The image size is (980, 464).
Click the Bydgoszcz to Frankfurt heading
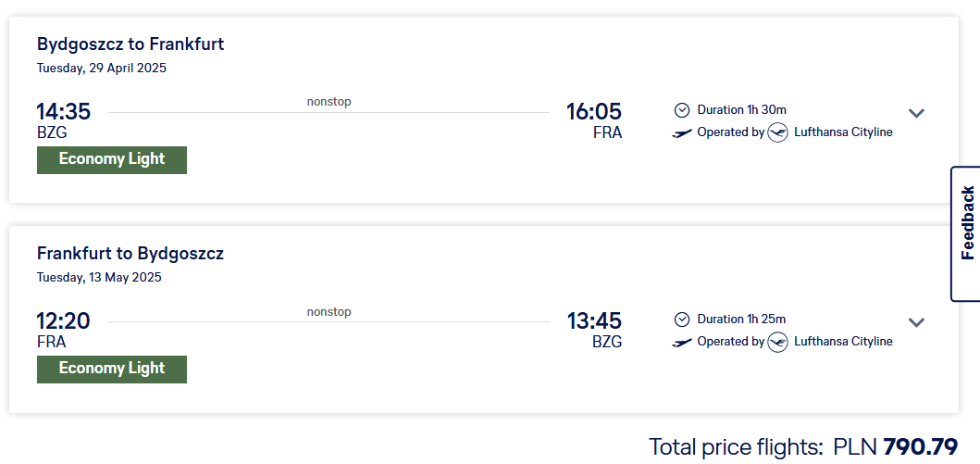pyautogui.click(x=130, y=44)
